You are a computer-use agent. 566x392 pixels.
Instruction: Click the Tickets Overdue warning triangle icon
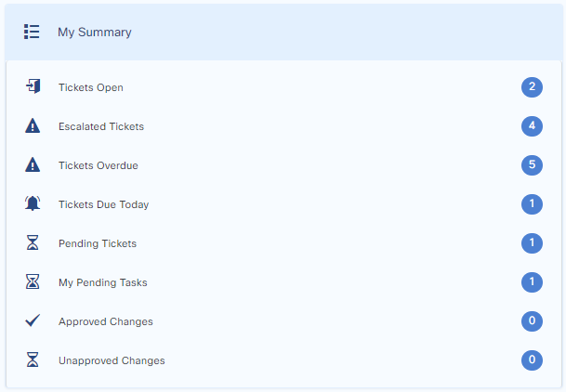coord(33,165)
